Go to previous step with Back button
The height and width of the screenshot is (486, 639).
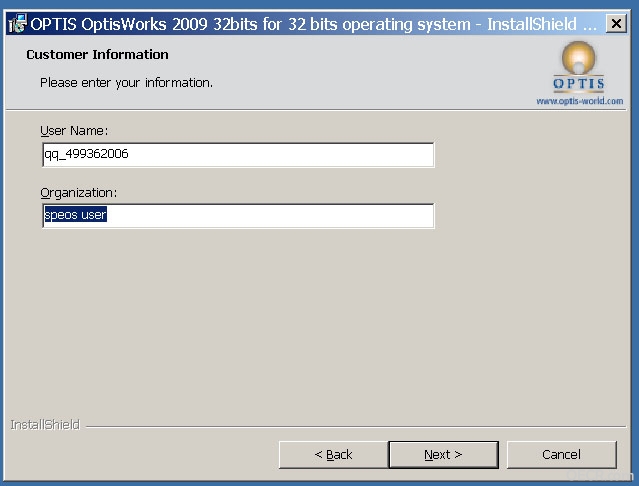point(333,455)
